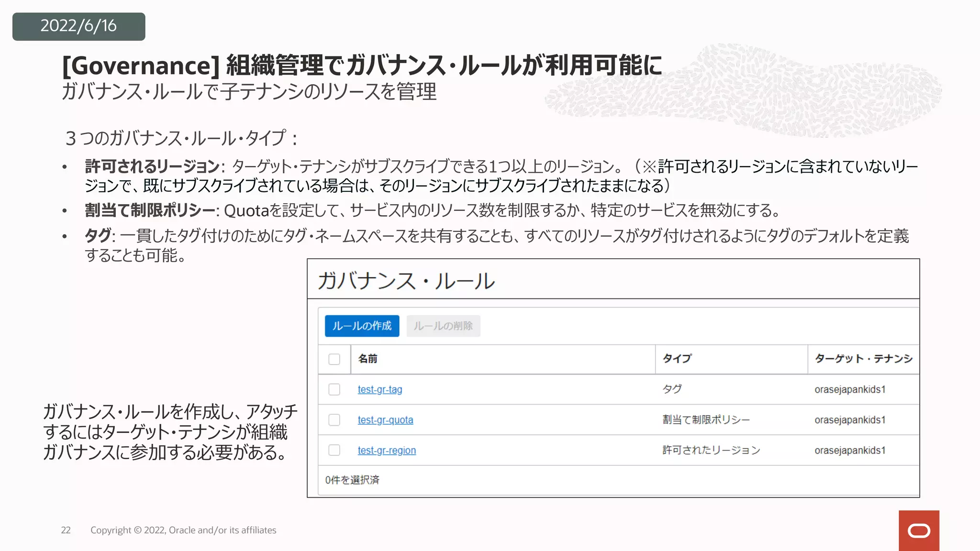Click the 0件を選択済 status text

(352, 480)
